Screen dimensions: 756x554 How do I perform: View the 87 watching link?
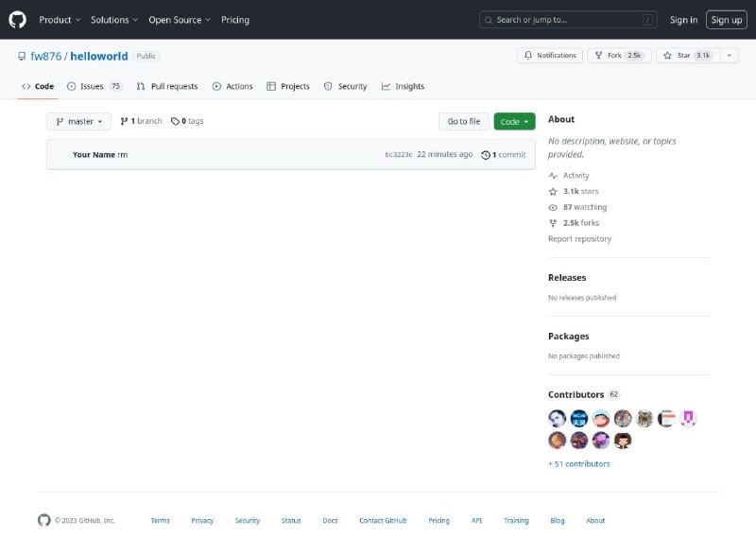[x=577, y=207]
